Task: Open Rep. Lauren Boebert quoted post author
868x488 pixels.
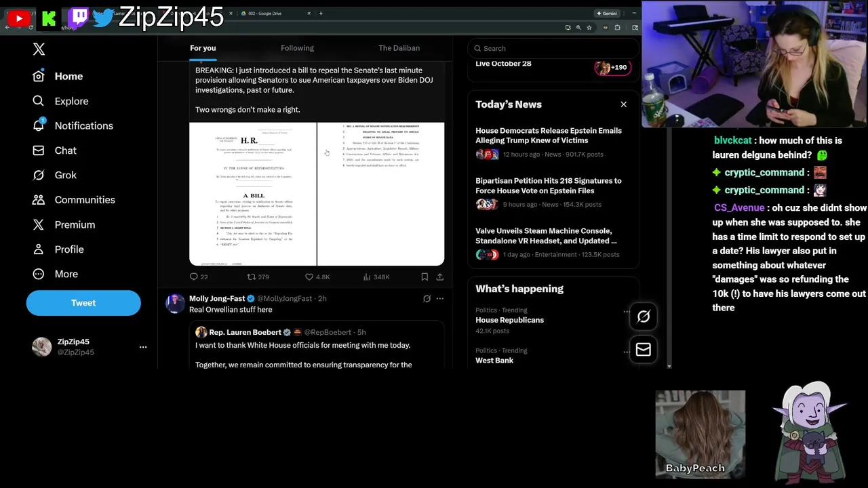Action: [x=245, y=332]
